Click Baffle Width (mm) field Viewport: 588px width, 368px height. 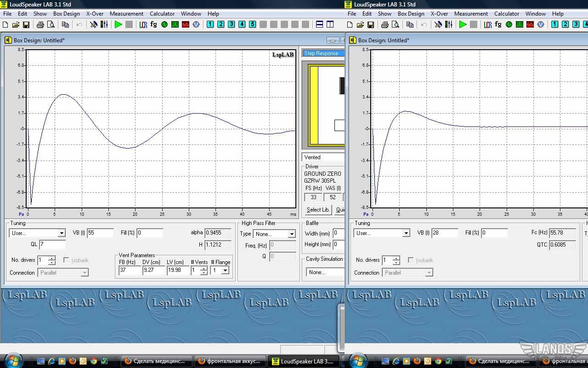pyautogui.click(x=339, y=233)
